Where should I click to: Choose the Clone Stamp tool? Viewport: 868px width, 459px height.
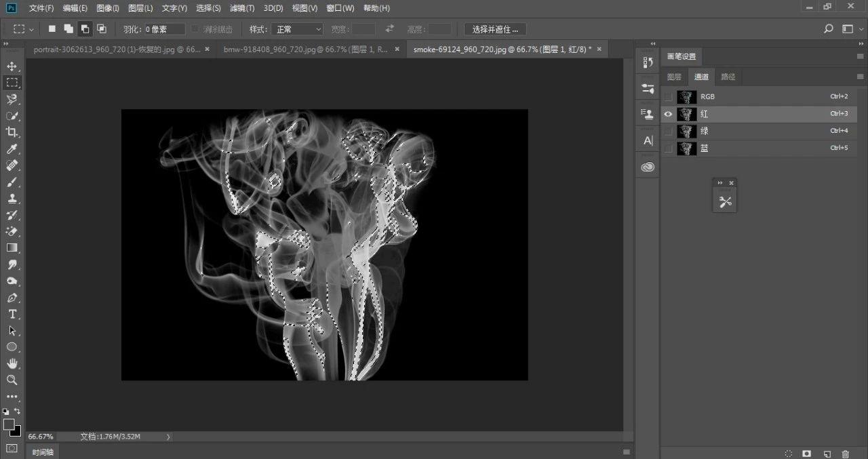[12, 199]
